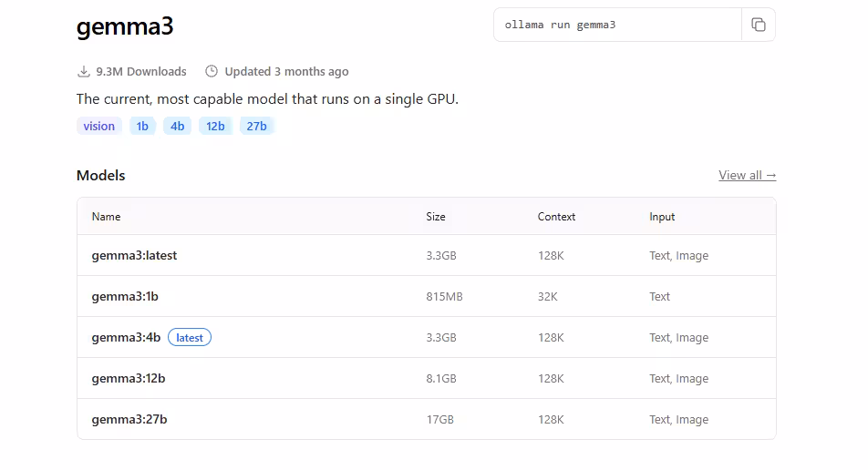Click the latest badge next to gemma3:4b

pyautogui.click(x=190, y=337)
